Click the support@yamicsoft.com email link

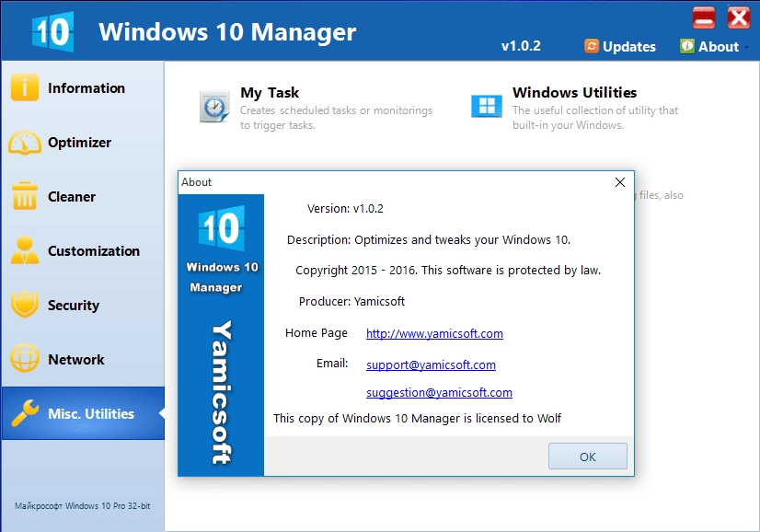pos(431,364)
